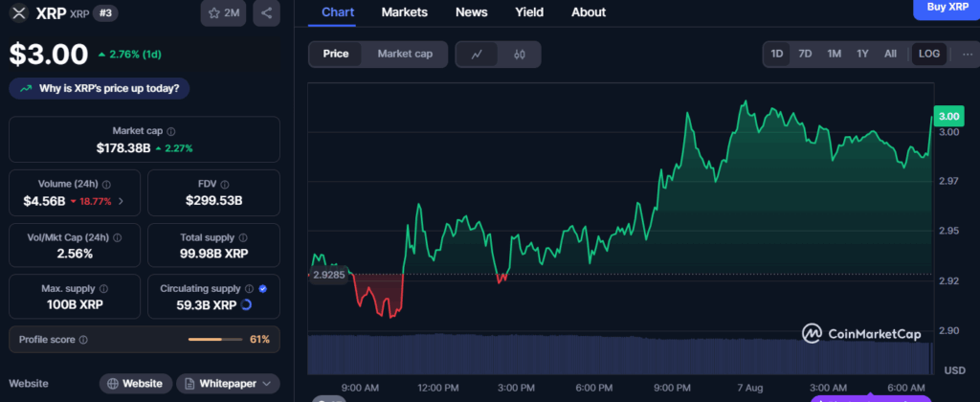
Task: Click the Profile score progress bar
Action: click(215, 340)
